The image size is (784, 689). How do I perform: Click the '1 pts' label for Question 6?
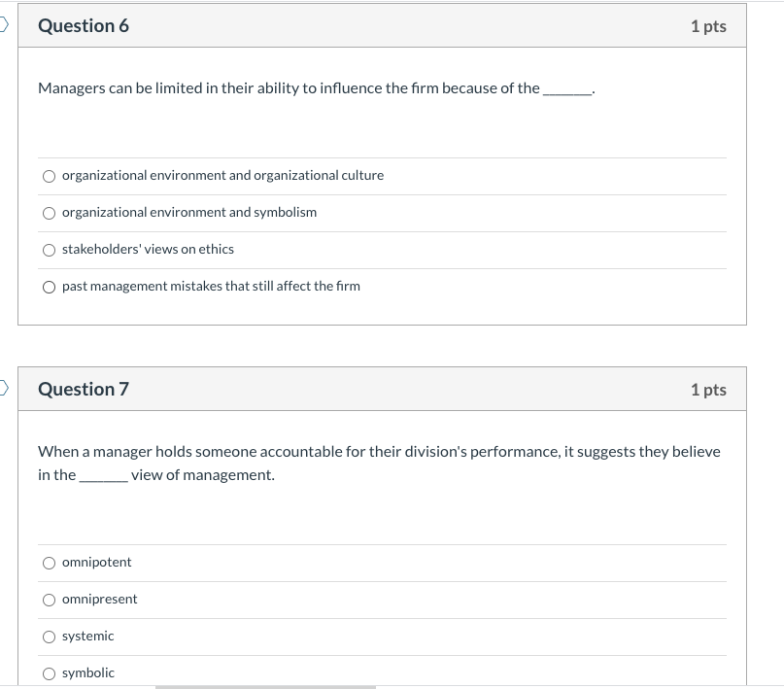(x=710, y=25)
